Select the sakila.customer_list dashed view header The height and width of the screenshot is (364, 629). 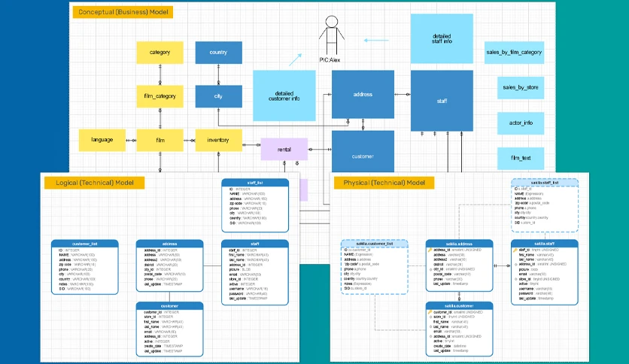coord(374,244)
